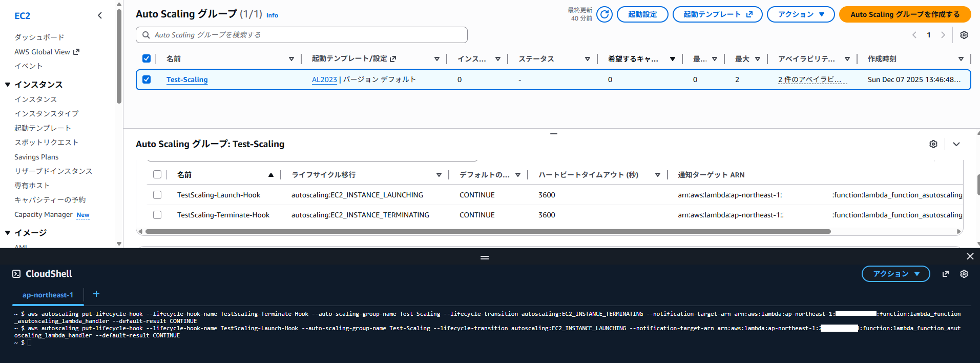Open CloudShell in new browser tab icon
The height and width of the screenshot is (363, 980).
pyautogui.click(x=945, y=274)
